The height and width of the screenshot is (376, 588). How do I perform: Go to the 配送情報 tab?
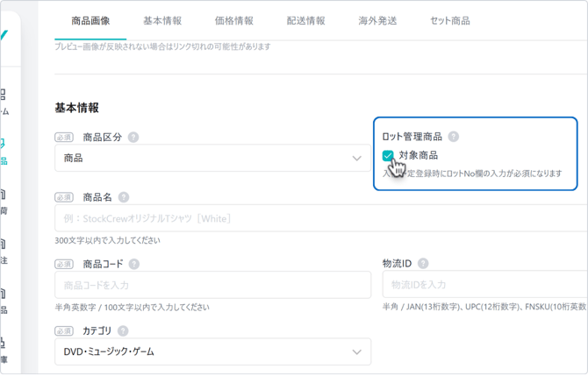pos(305,21)
